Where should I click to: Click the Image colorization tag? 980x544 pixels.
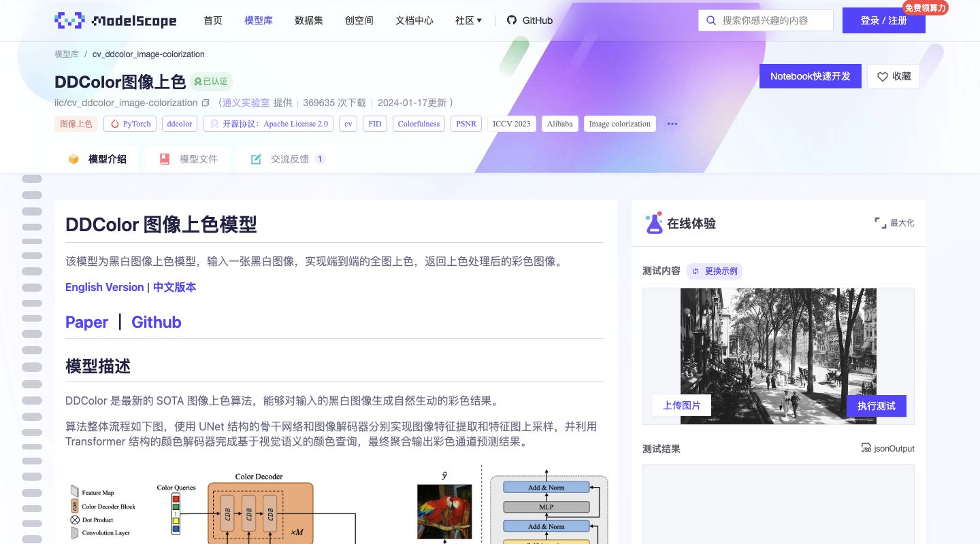click(x=620, y=124)
